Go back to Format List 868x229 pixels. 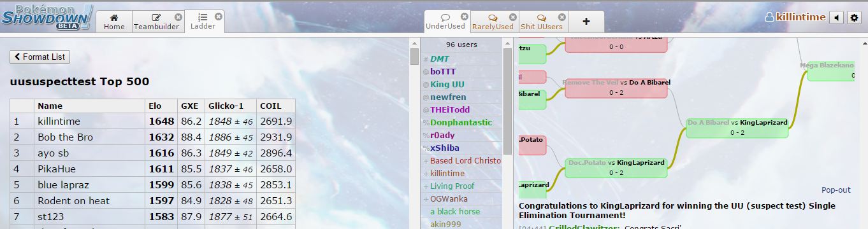tap(40, 57)
